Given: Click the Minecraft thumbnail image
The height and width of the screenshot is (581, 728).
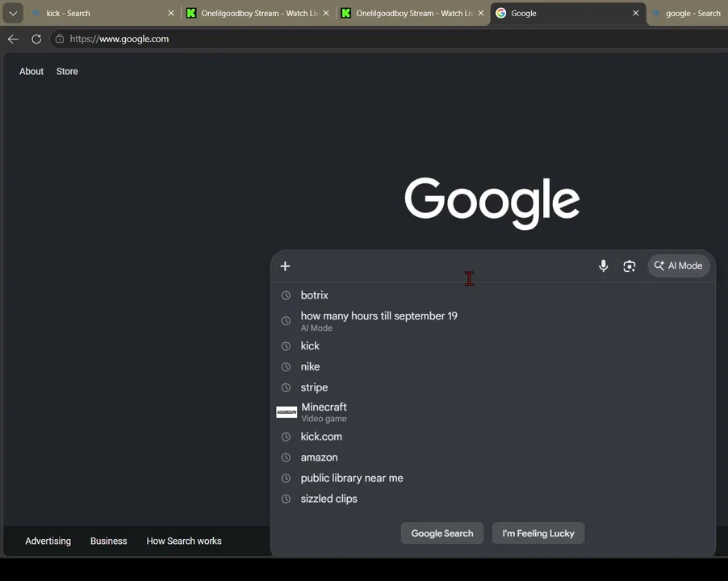Looking at the screenshot, I should tap(287, 412).
